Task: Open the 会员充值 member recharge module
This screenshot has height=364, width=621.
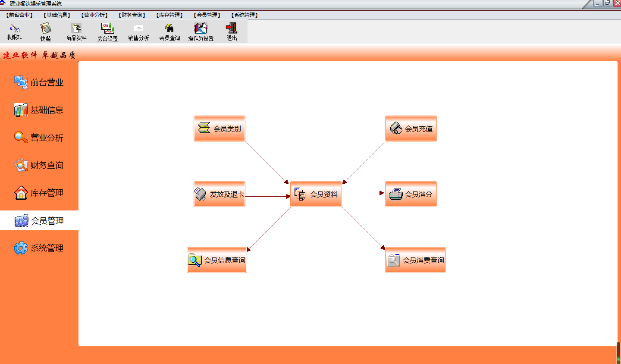Action: (411, 129)
